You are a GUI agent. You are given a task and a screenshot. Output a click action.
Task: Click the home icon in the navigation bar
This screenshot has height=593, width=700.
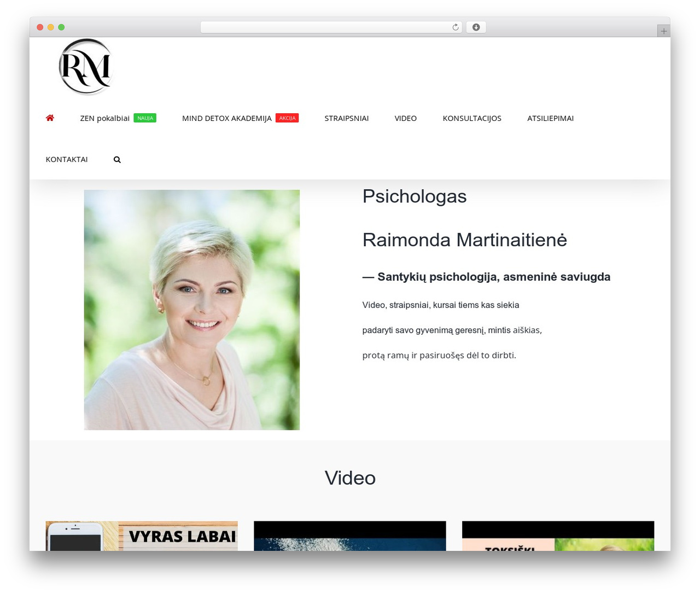(x=50, y=118)
